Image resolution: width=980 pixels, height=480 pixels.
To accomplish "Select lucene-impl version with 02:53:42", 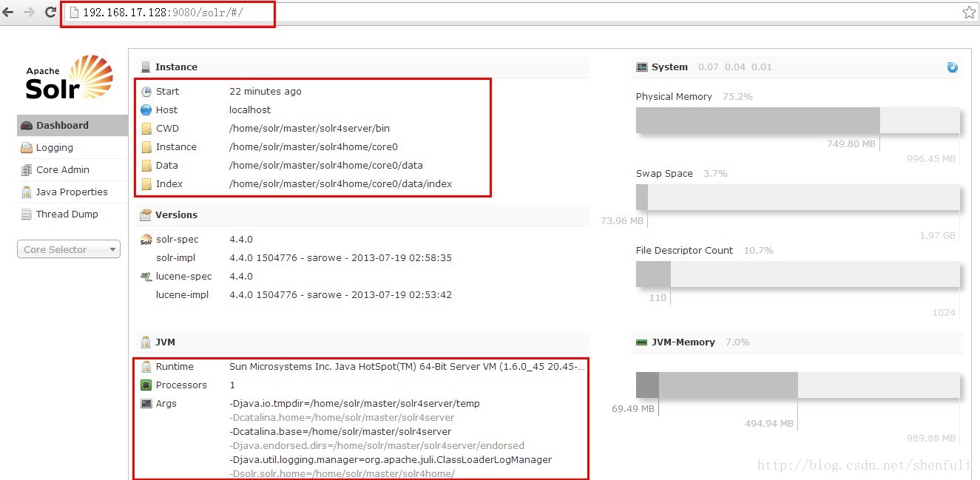I will [x=340, y=295].
